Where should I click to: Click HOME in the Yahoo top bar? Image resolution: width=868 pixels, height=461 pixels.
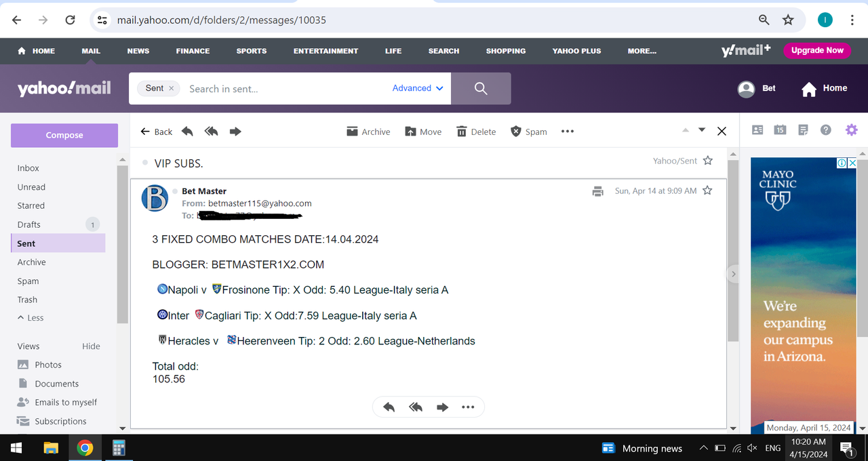(x=37, y=51)
